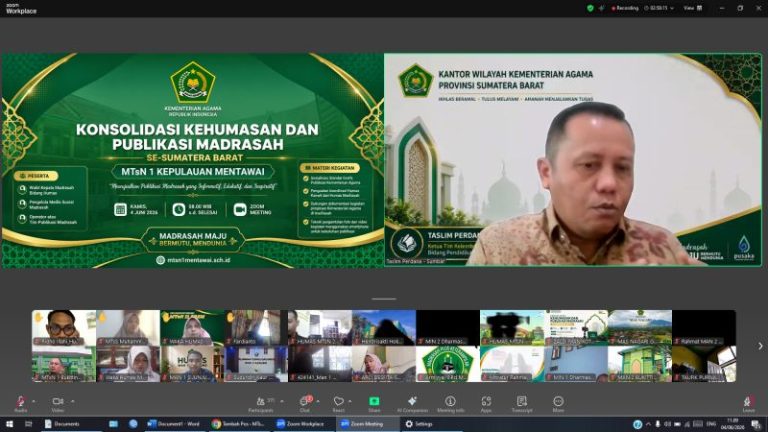Click the green encryption shield icon
The image size is (768, 432).
pos(590,8)
